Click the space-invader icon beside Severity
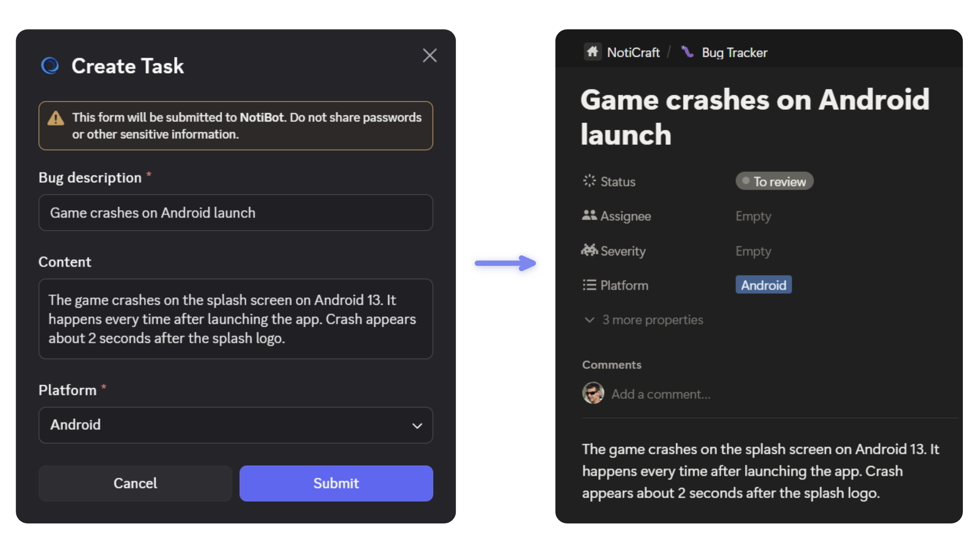Viewport: 980px width, 560px height. [589, 250]
